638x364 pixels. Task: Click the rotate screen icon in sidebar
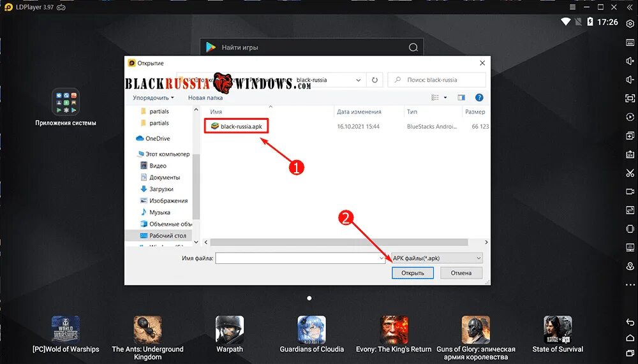630,229
